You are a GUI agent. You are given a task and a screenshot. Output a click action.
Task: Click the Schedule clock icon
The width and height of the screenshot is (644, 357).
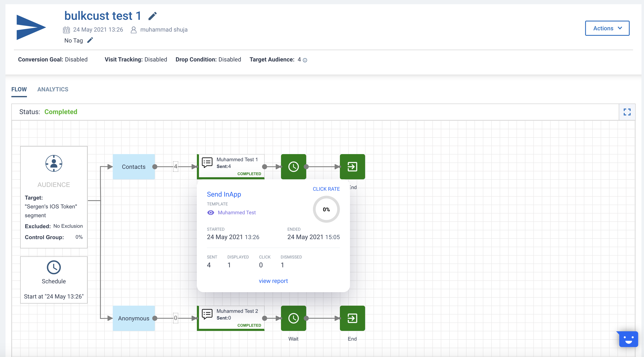pos(54,268)
